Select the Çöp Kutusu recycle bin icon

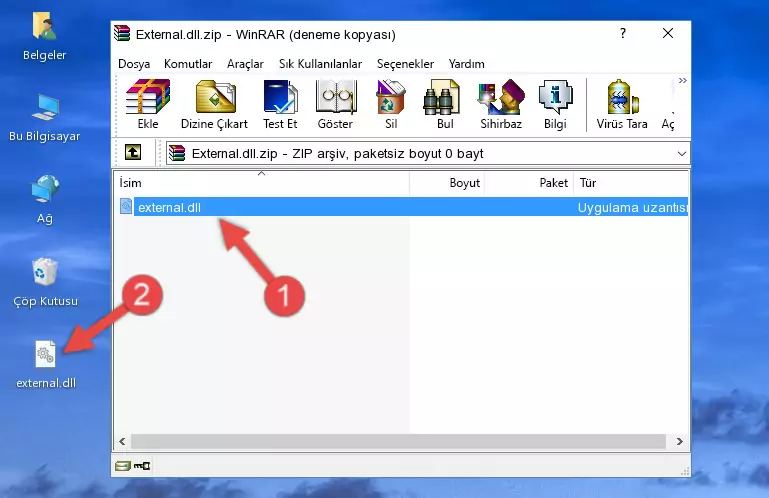tap(45, 283)
